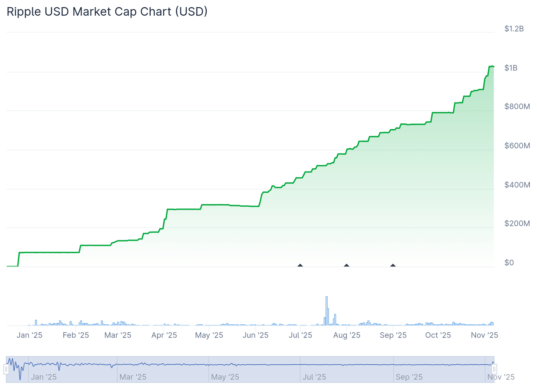537x392 pixels.
Task: Click the Oct '25 x-axis label
Action: click(x=438, y=335)
